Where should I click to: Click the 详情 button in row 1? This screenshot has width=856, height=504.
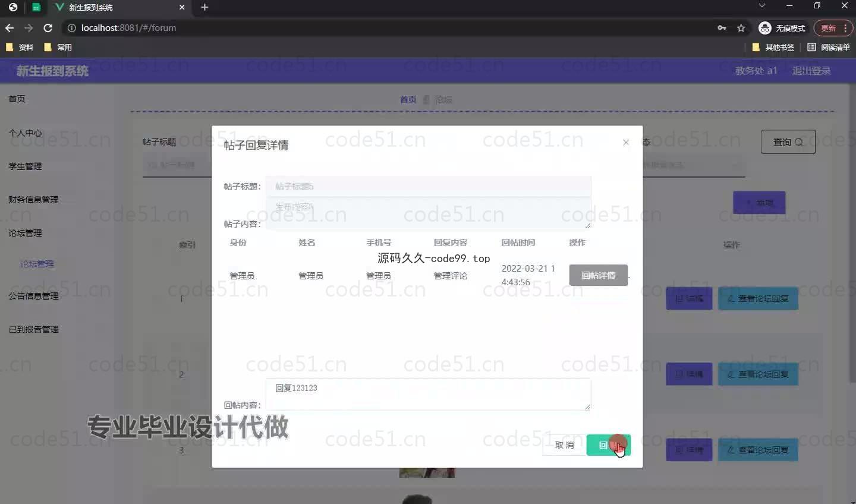pos(689,298)
